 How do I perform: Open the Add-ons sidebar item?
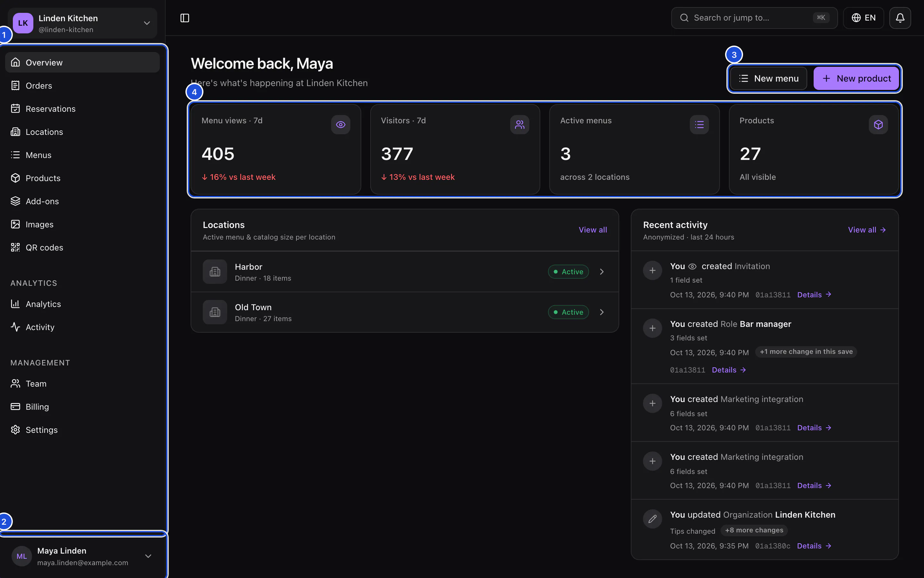[x=82, y=201]
